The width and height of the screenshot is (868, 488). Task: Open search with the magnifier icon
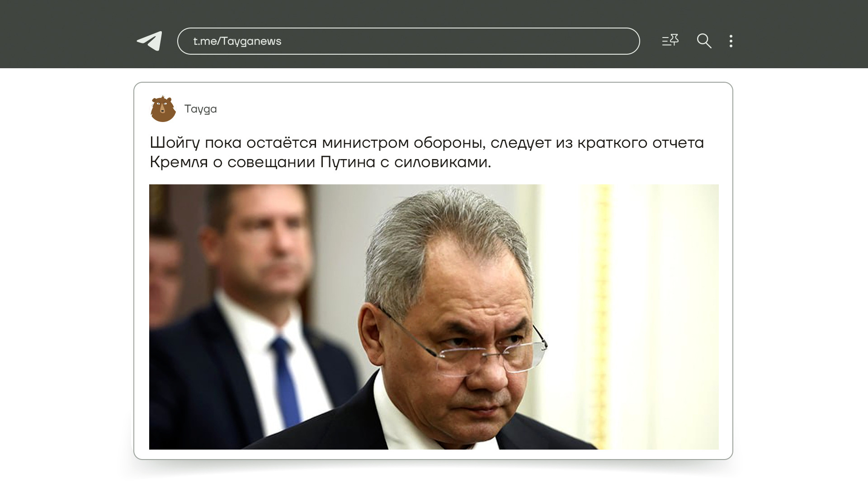click(704, 41)
